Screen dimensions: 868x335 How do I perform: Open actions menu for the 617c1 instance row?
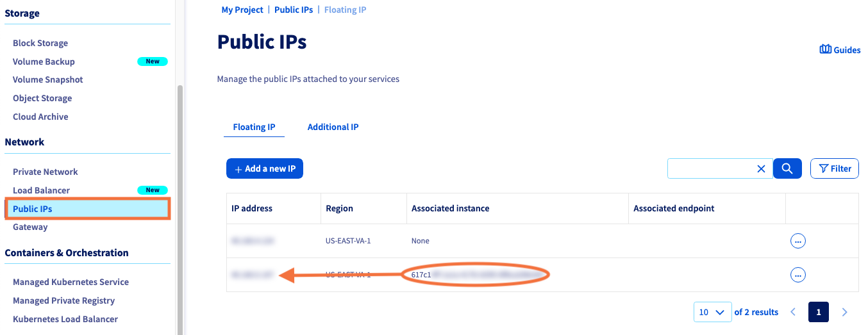click(797, 275)
